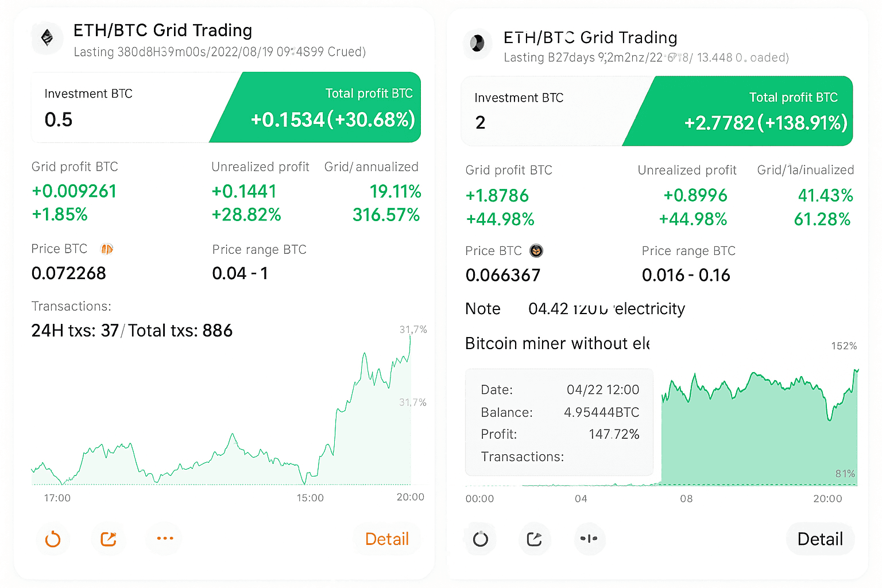Click the unrealized percent +28.82%
The width and height of the screenshot is (882, 588).
(246, 214)
